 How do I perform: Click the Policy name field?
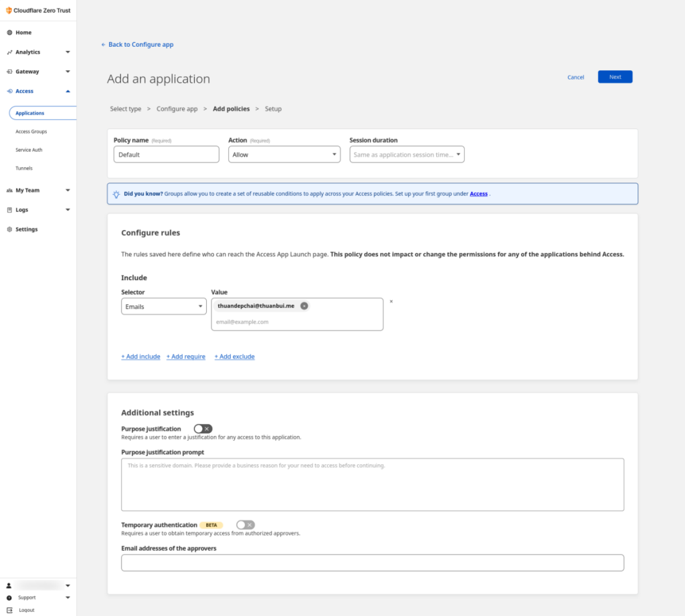click(x=167, y=155)
